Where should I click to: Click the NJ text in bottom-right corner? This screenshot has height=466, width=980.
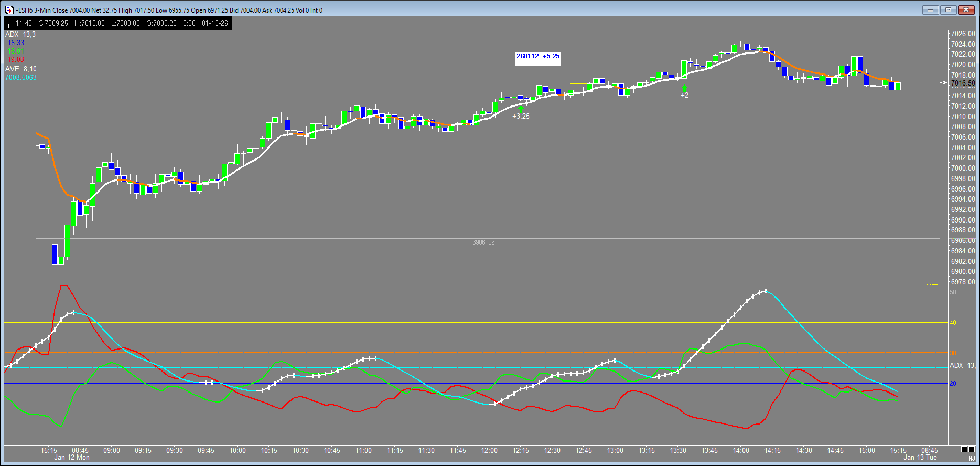click(971, 459)
